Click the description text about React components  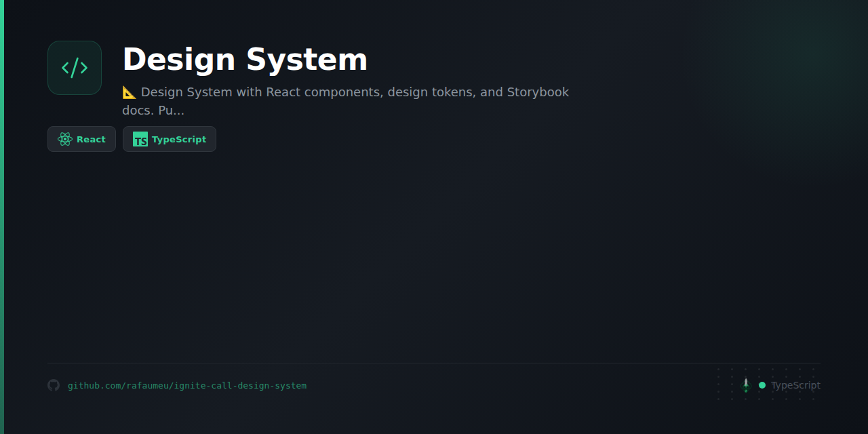[346, 101]
